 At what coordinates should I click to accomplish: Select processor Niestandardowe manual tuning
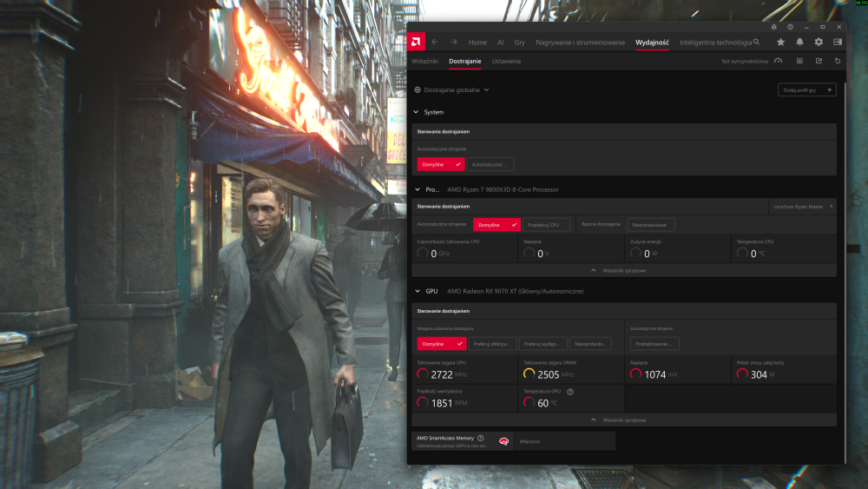[650, 225]
